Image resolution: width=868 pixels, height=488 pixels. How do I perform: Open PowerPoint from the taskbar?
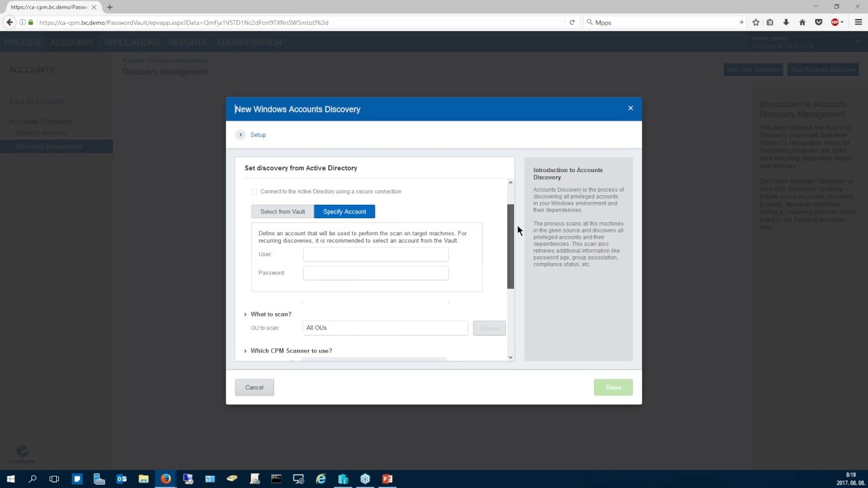click(x=387, y=479)
